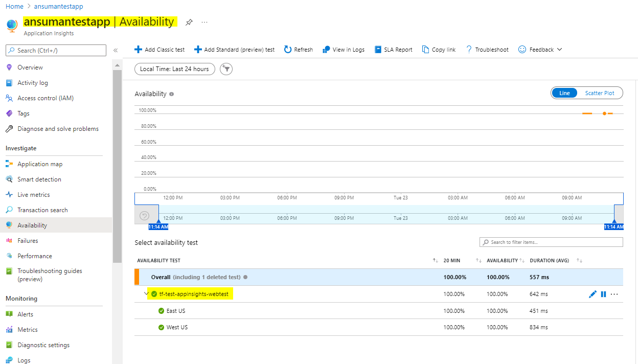This screenshot has width=638, height=364.
Task: Click Add Standard (preview) test
Action: tap(234, 50)
